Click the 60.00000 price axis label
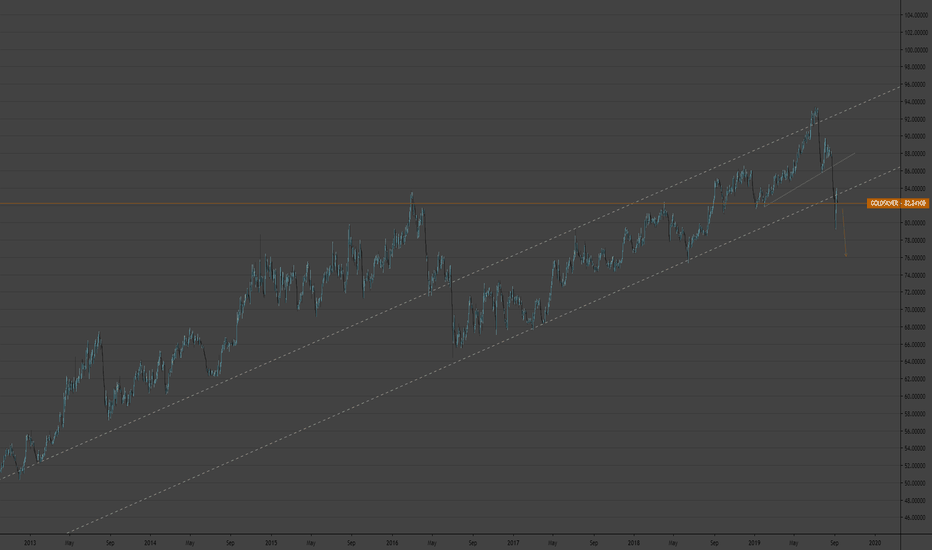This screenshot has width=932, height=550. coord(916,396)
